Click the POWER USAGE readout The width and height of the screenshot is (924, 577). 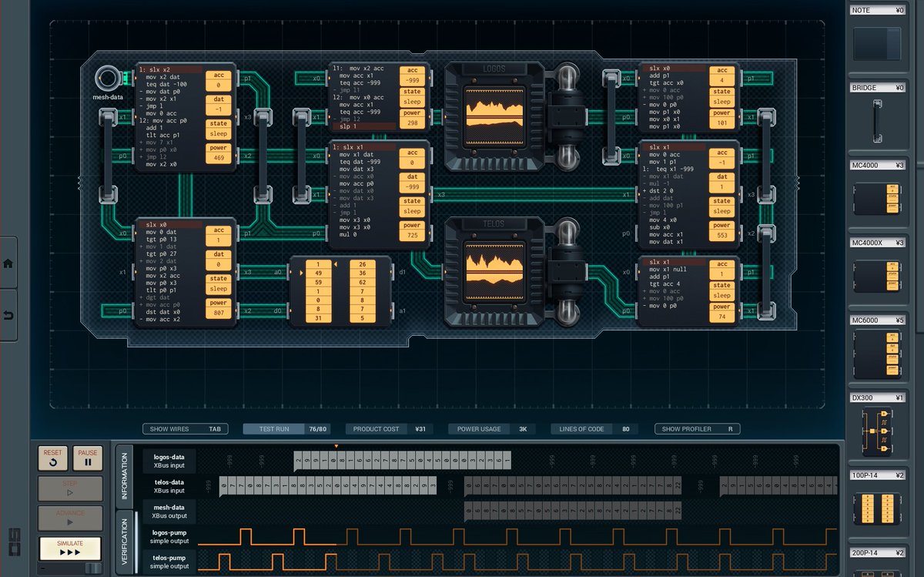(x=492, y=429)
